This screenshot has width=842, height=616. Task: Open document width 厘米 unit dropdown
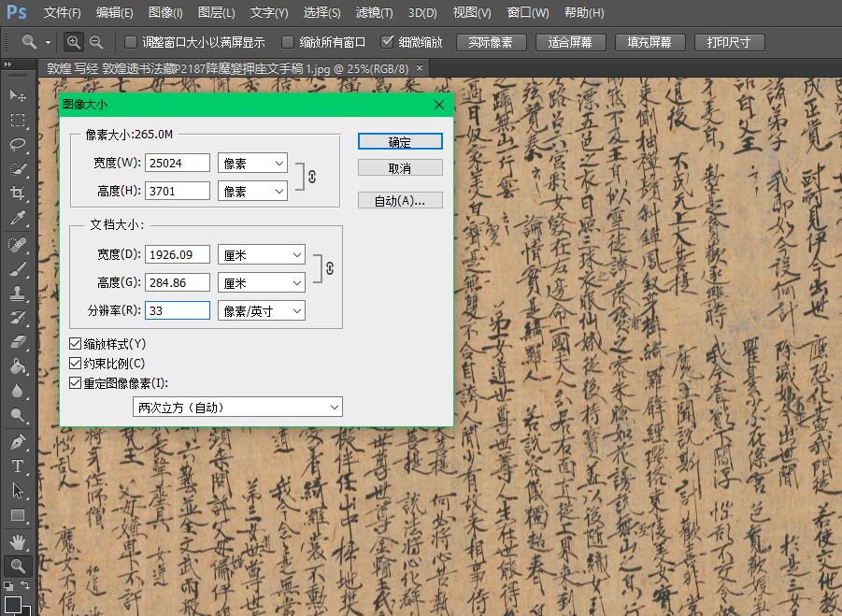(x=262, y=255)
